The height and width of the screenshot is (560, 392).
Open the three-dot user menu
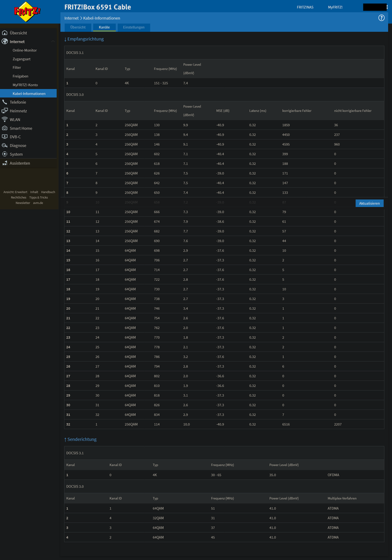[x=387, y=7]
